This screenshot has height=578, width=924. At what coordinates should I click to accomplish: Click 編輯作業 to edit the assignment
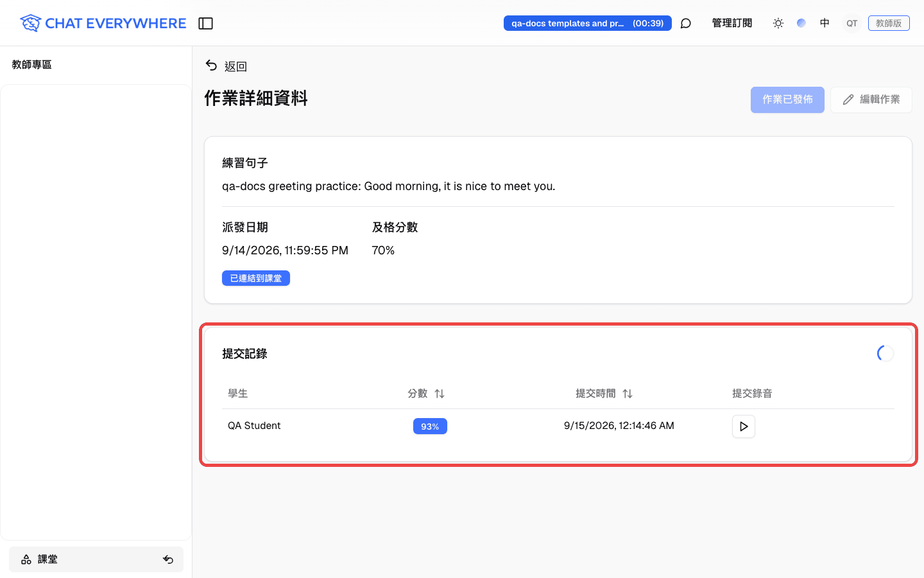tap(871, 100)
